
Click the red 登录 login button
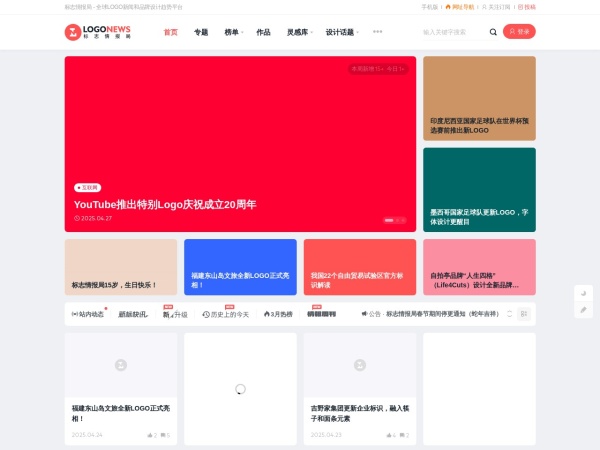519,32
